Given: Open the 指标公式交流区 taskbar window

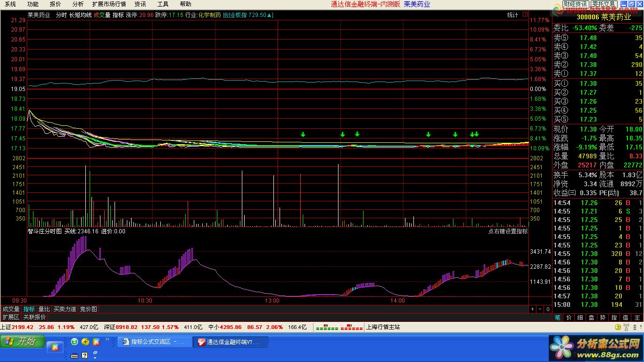Looking at the screenshot, I should [x=155, y=342].
